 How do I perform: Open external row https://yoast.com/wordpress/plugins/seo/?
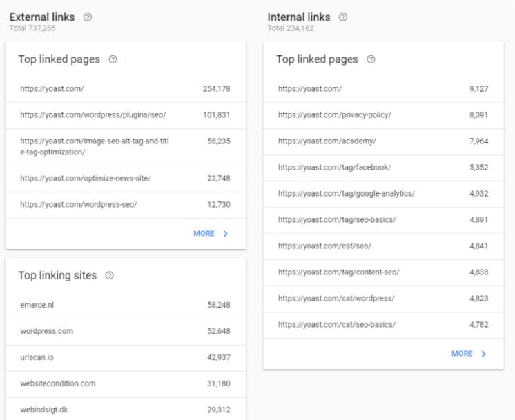(x=126, y=115)
